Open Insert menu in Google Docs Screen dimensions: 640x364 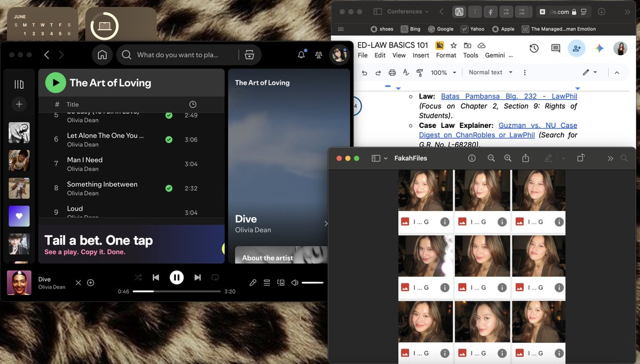(421, 55)
